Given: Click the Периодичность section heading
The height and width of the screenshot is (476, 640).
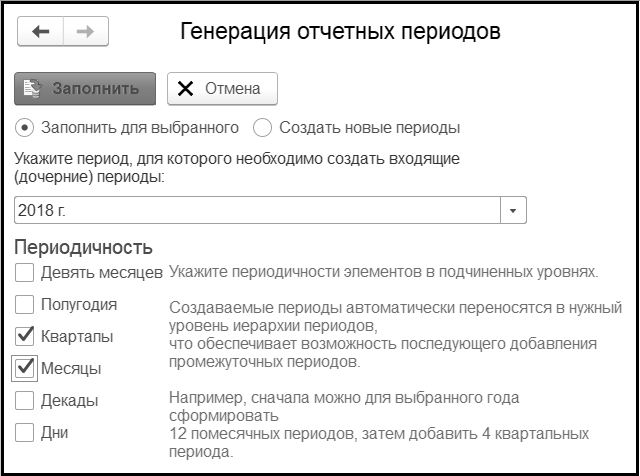Looking at the screenshot, I should [x=83, y=247].
